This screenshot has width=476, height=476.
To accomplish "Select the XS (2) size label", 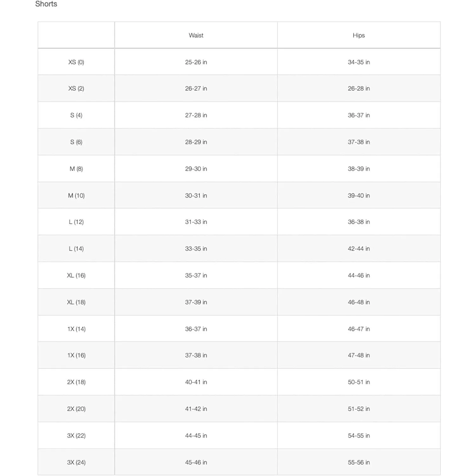I will tap(76, 88).
